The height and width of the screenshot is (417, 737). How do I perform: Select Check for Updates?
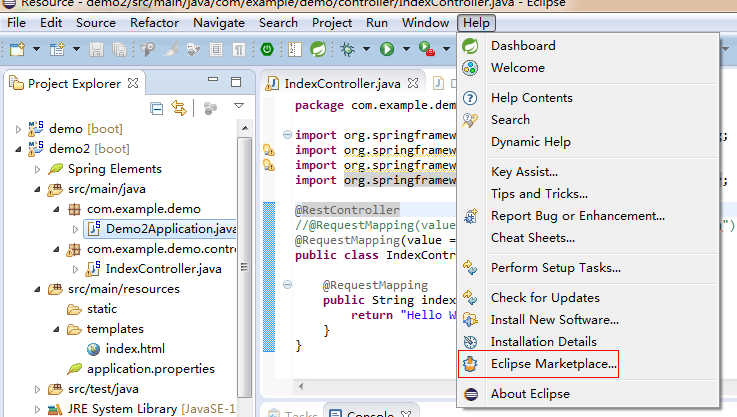(x=545, y=298)
